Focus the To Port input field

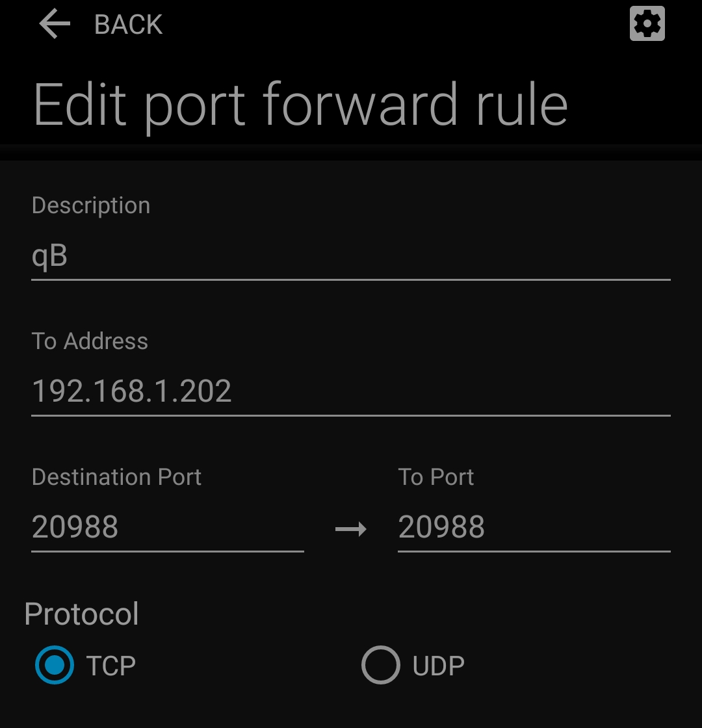pyautogui.click(x=533, y=526)
